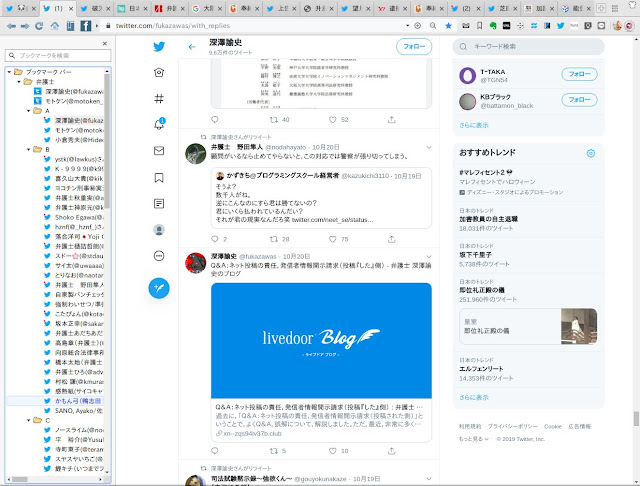Image resolution: width=640 pixels, height=486 pixels.
Task: Switch to the (1) Twitter browser tab
Action: coord(58,8)
